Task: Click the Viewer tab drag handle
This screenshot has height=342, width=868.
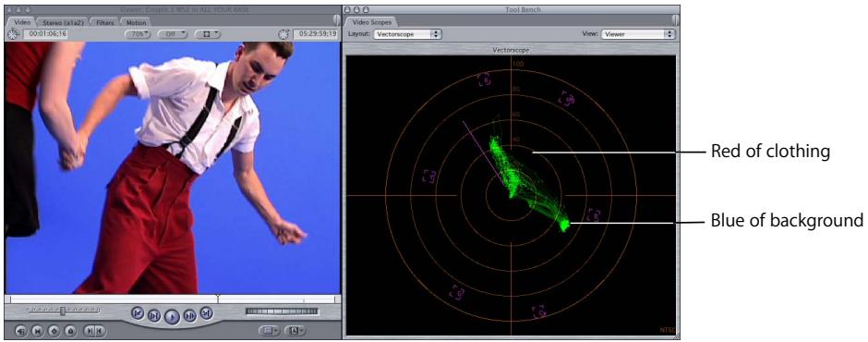Action: pos(336,21)
